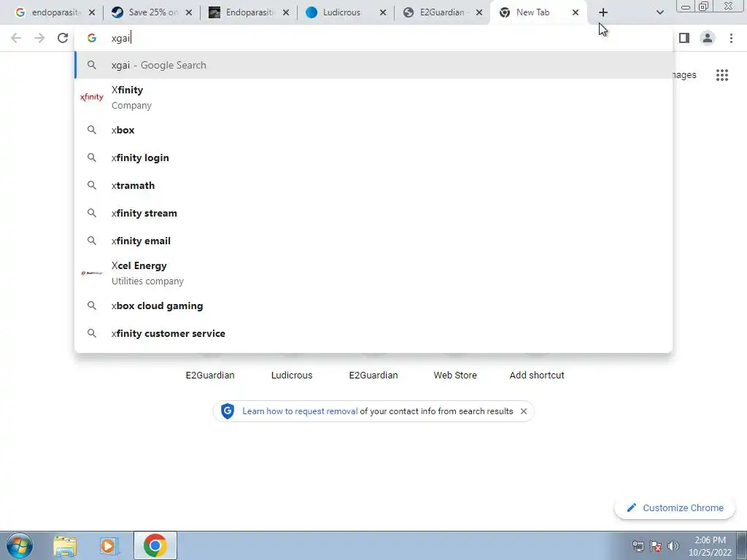Screen dimensions: 747x560
Task: Open Learn how to request removal link
Action: pos(300,411)
